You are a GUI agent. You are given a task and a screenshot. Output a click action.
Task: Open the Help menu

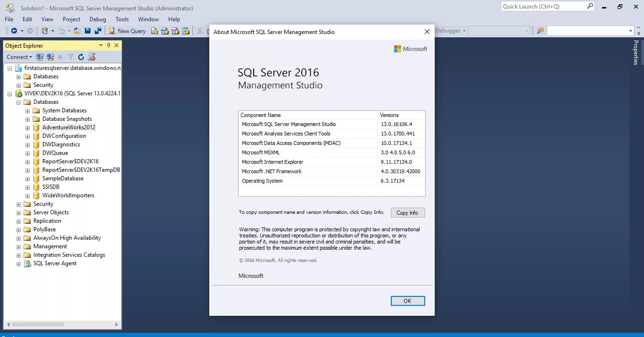[174, 19]
